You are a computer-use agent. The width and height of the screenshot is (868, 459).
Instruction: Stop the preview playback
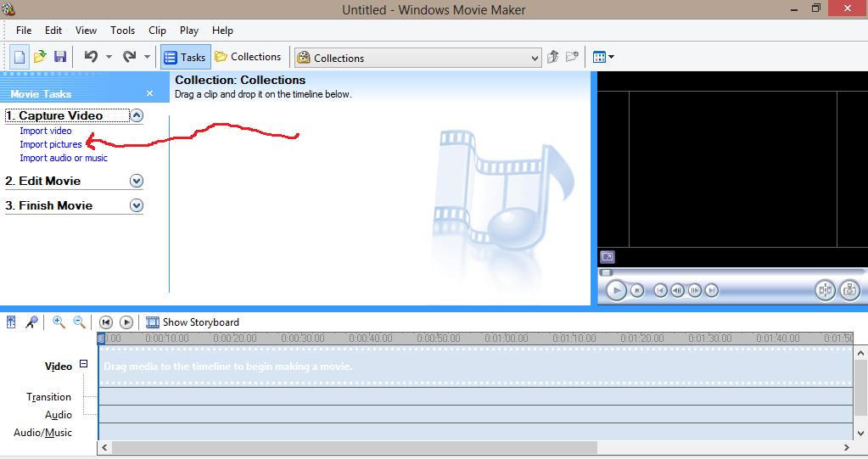click(x=637, y=290)
